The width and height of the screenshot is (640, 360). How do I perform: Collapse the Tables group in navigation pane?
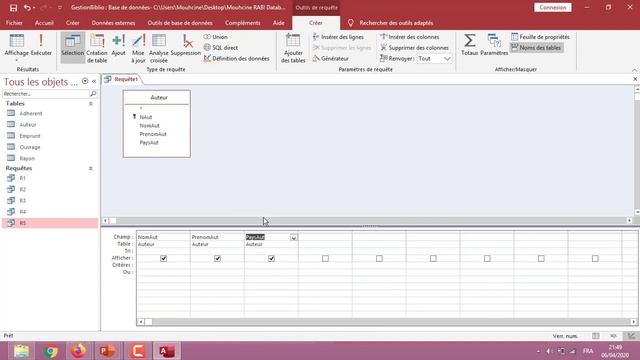click(x=91, y=104)
